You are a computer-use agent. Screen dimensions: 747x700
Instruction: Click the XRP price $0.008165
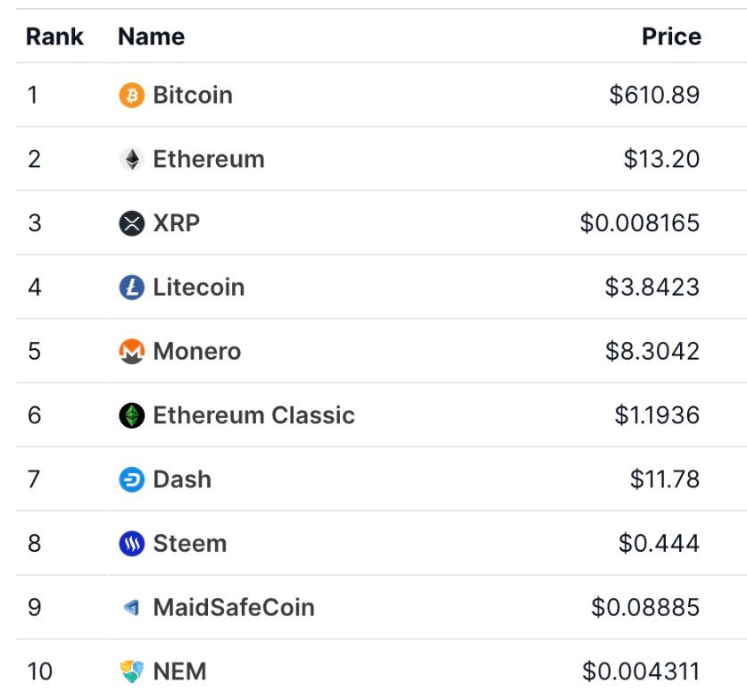click(640, 223)
